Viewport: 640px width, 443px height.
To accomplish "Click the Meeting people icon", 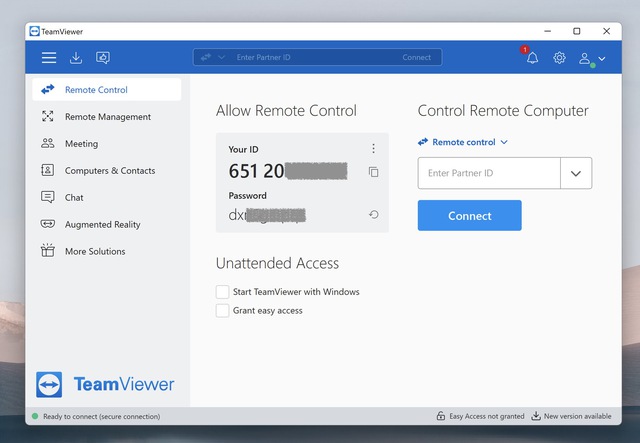I will click(x=48, y=143).
